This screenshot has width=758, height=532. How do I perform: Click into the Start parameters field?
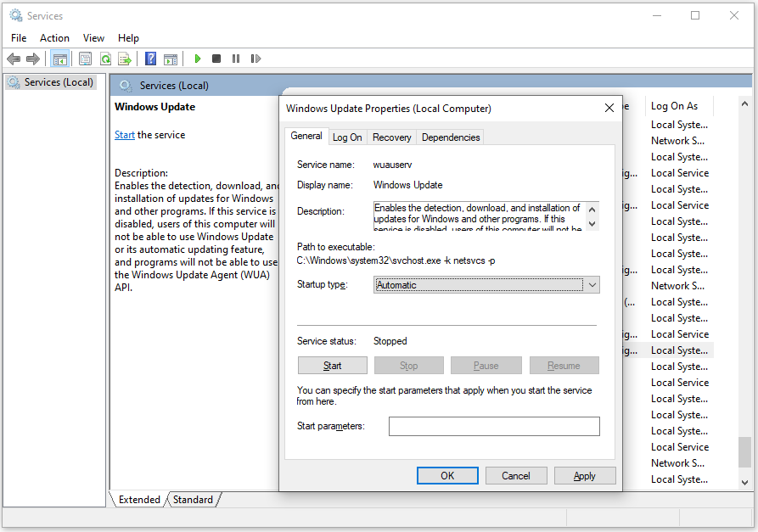[494, 426]
